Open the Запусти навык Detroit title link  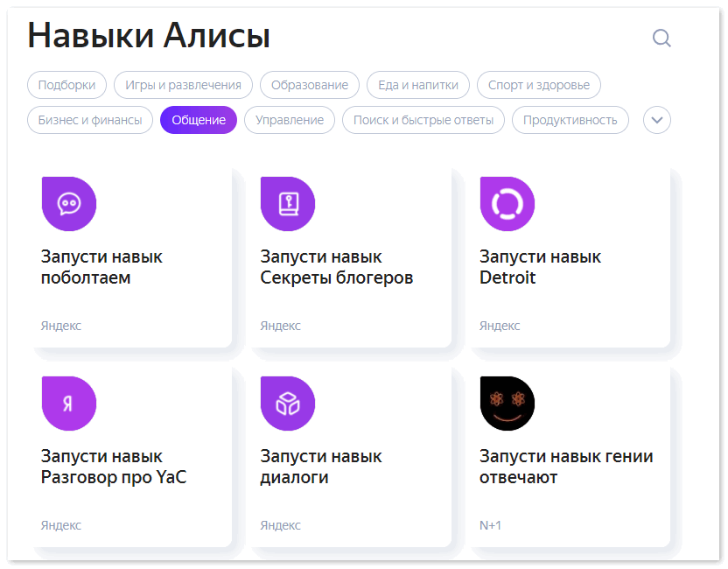click(540, 267)
